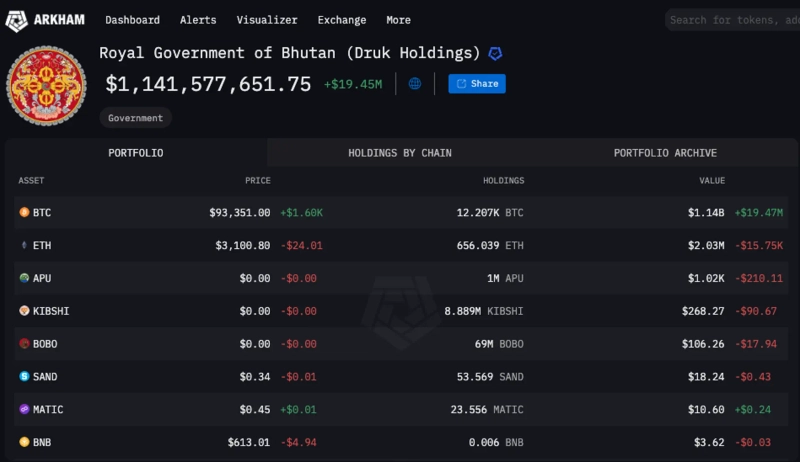Click the Arkham logo in the header
The width and height of the screenshot is (800, 462).
click(x=46, y=20)
